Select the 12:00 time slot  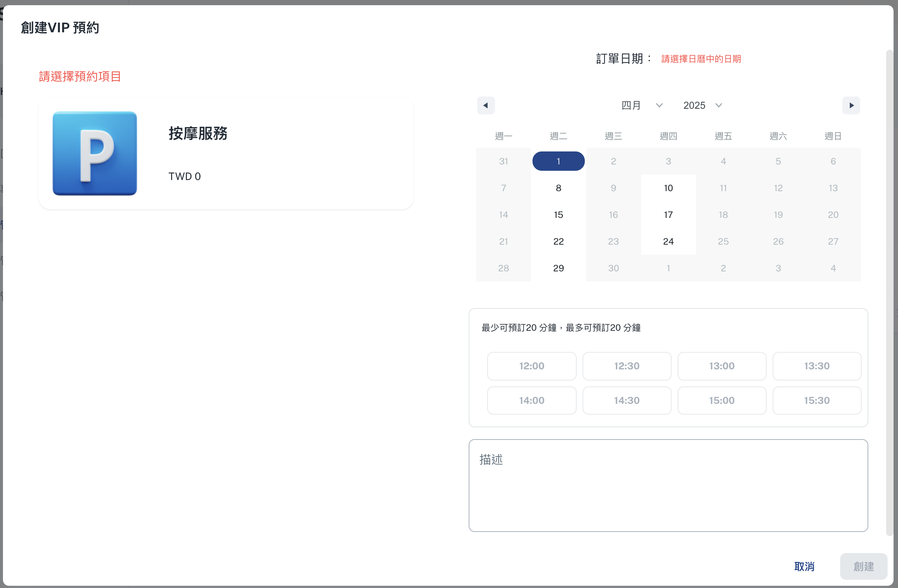coord(531,366)
